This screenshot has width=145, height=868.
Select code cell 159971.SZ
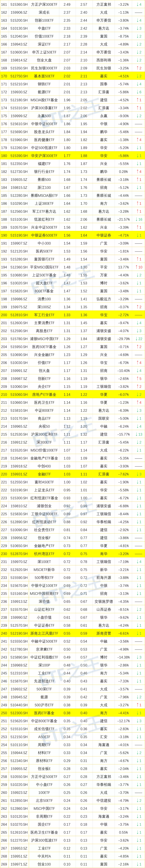(19, 864)
